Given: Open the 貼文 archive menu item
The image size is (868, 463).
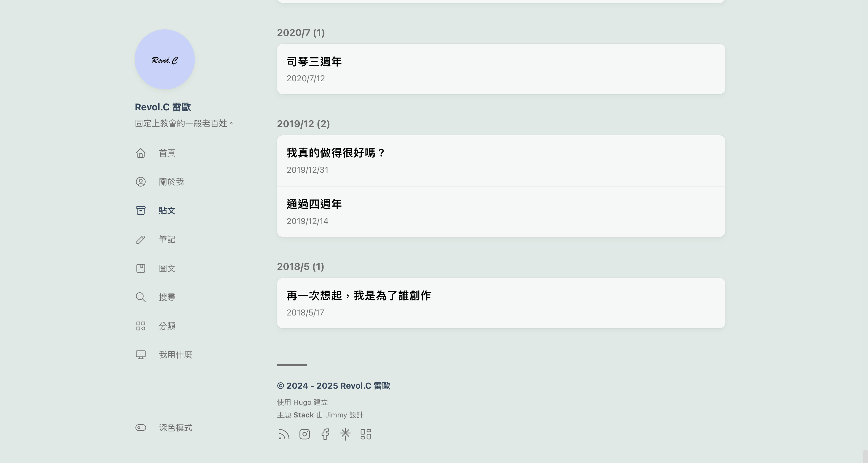Looking at the screenshot, I should [x=167, y=211].
